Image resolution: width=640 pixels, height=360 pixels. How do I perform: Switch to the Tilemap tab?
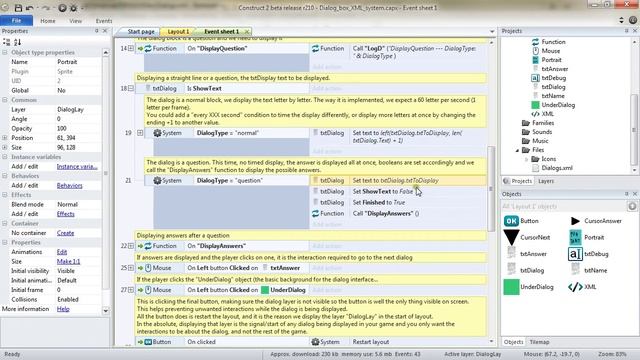click(x=539, y=342)
